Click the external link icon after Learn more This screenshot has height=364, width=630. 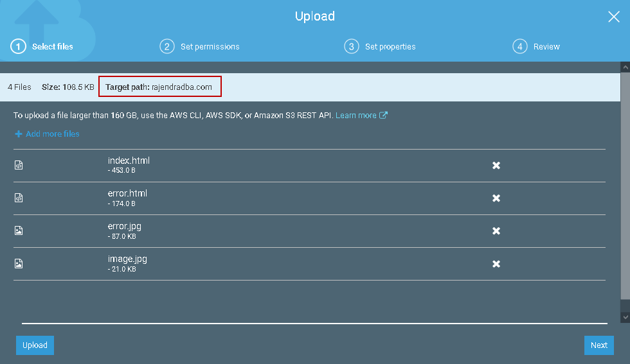[x=383, y=115]
